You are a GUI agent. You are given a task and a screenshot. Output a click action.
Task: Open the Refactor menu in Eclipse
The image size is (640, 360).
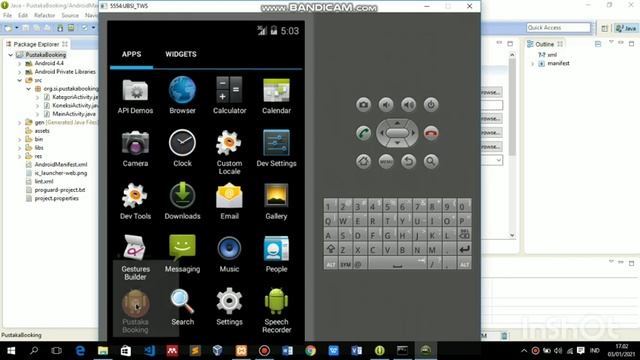(44, 16)
